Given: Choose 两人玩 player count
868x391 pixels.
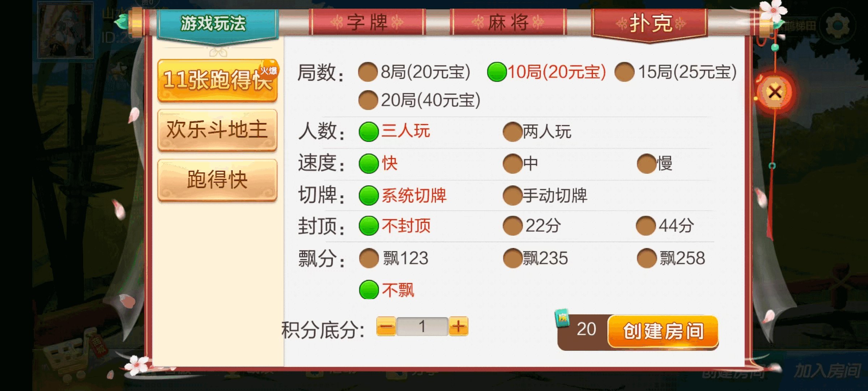Looking at the screenshot, I should [x=537, y=131].
